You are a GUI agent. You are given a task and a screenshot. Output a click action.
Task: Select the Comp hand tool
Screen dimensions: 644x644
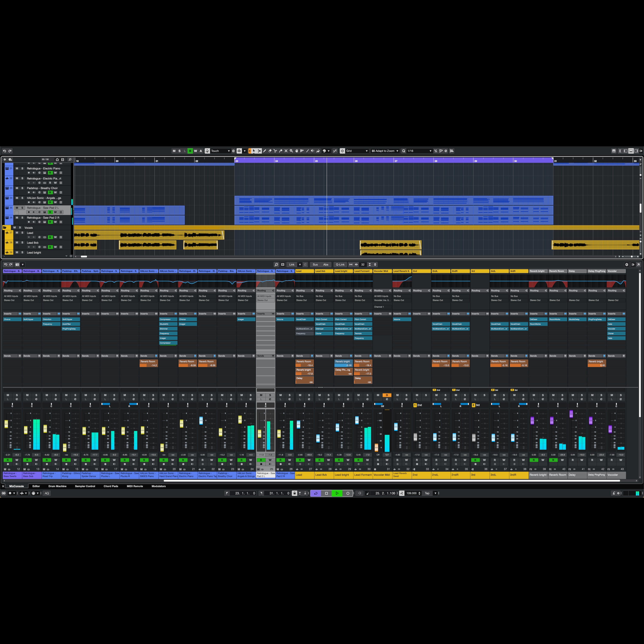click(x=297, y=151)
